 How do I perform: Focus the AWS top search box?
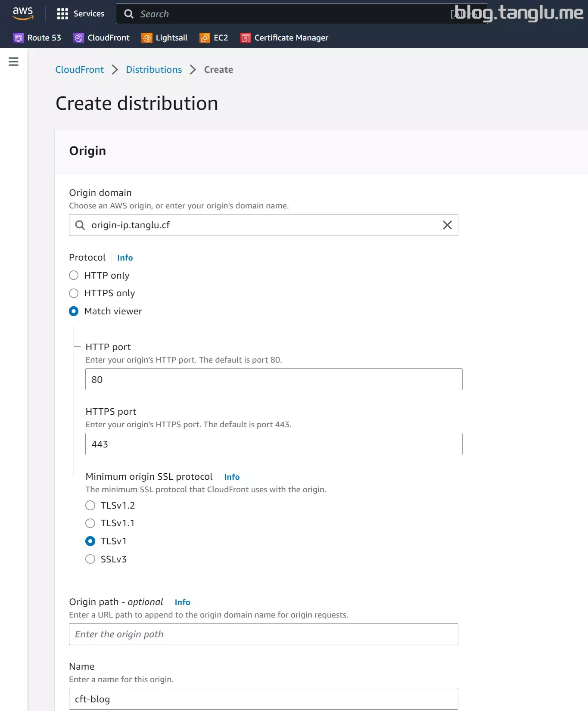(302, 14)
